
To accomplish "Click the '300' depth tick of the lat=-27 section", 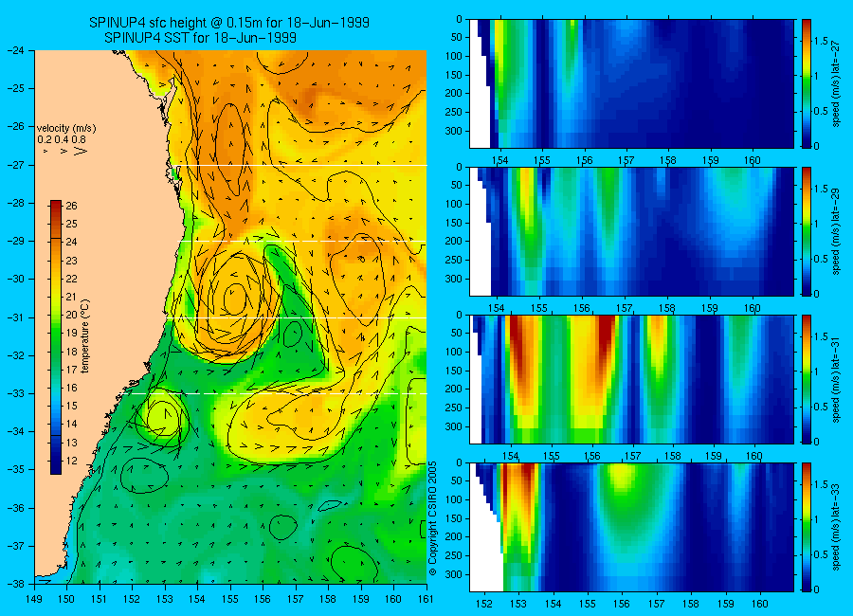I will (x=455, y=131).
